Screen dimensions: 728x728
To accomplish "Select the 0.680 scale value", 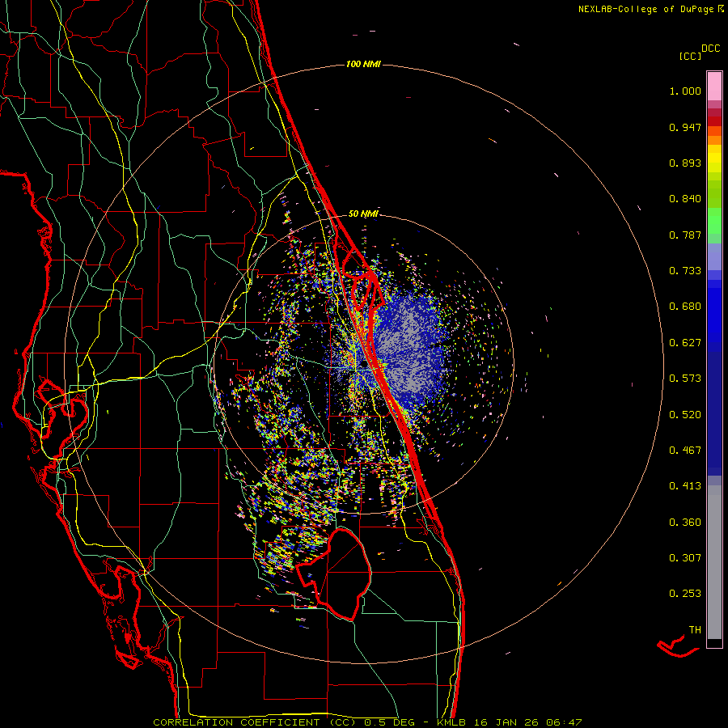I will pos(685,307).
